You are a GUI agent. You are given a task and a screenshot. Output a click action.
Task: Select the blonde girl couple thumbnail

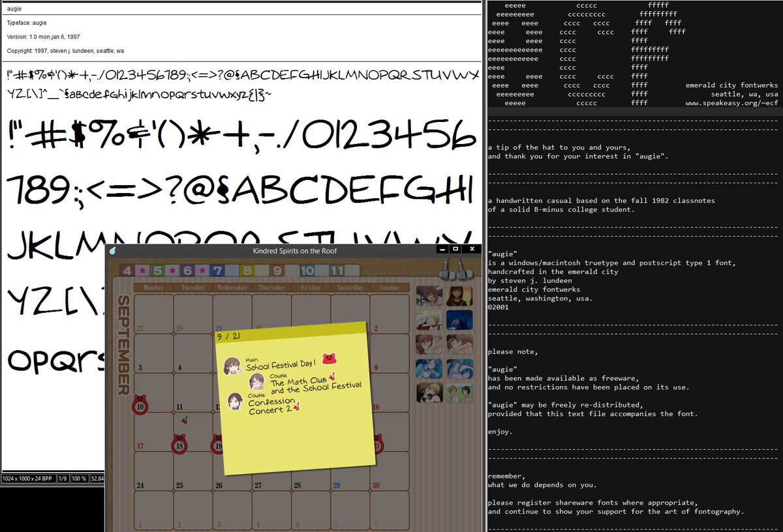tap(429, 320)
